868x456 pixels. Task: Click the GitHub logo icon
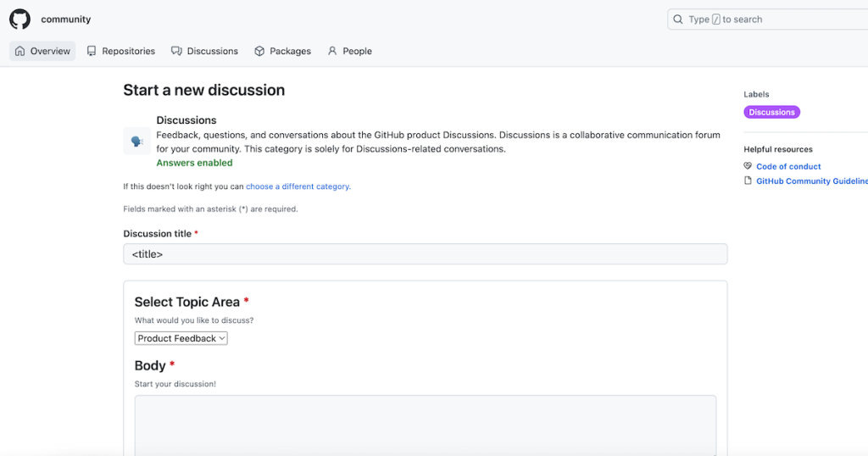[19, 19]
